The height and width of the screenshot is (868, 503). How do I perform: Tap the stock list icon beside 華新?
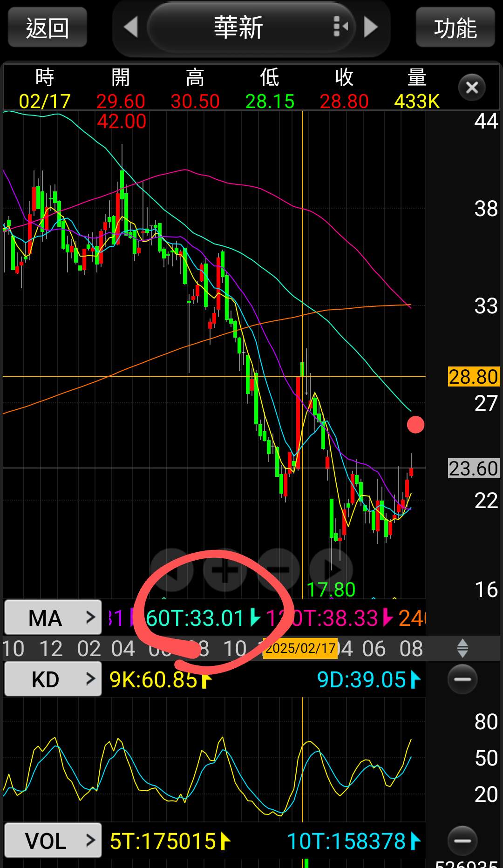click(340, 27)
